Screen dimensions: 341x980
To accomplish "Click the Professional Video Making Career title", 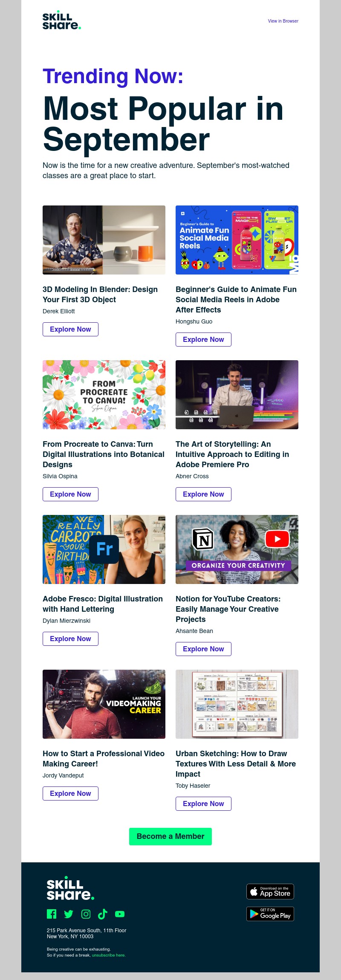I will coord(104,759).
